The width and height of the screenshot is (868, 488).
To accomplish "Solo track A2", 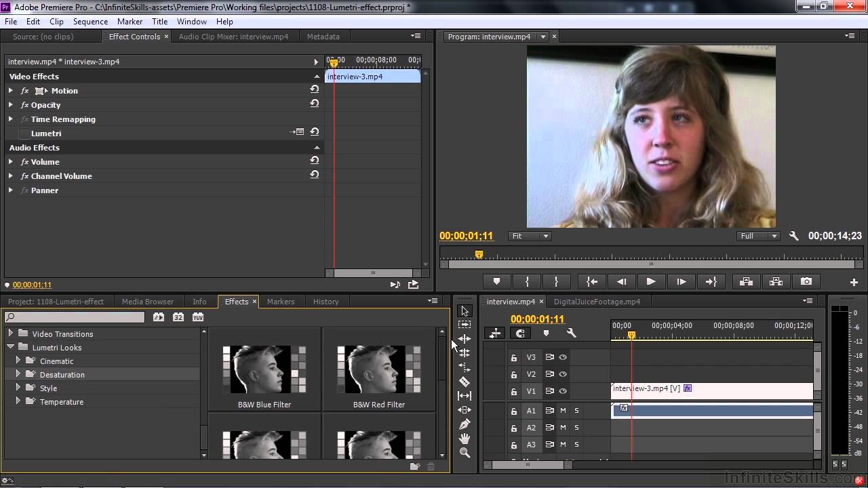I will 576,428.
